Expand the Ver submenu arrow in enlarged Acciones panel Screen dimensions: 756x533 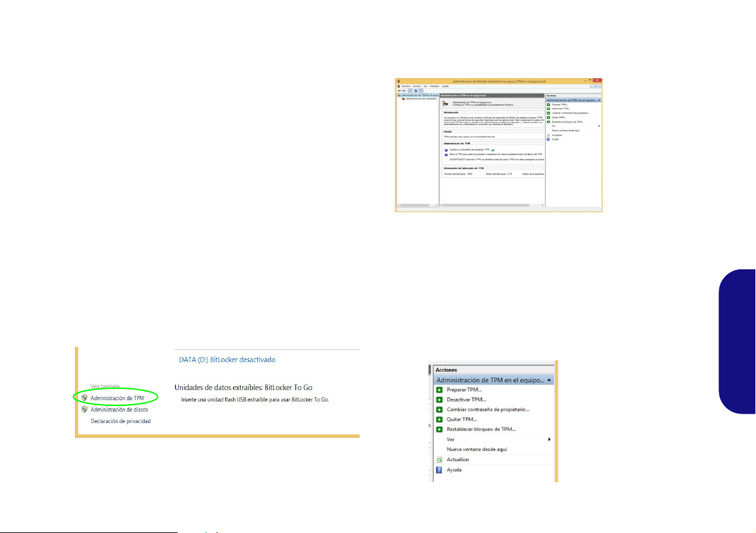pos(549,440)
